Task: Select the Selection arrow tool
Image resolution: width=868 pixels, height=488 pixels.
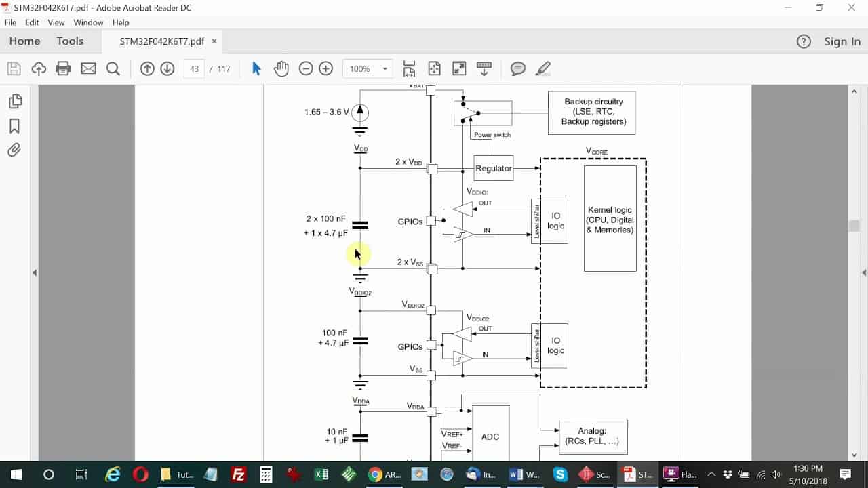Action: tap(256, 68)
